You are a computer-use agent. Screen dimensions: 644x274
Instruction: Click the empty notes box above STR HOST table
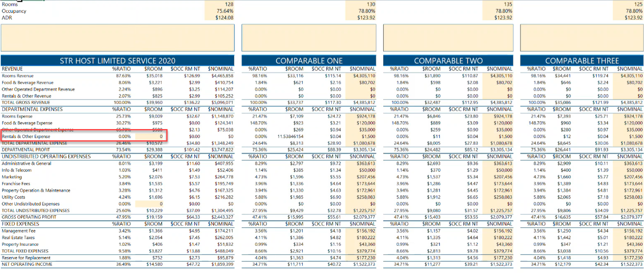118,37
